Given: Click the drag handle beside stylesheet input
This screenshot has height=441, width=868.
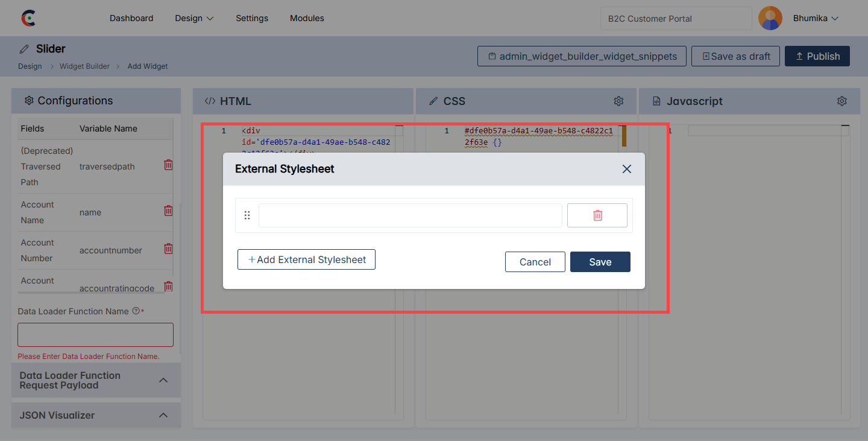Looking at the screenshot, I should click(247, 215).
